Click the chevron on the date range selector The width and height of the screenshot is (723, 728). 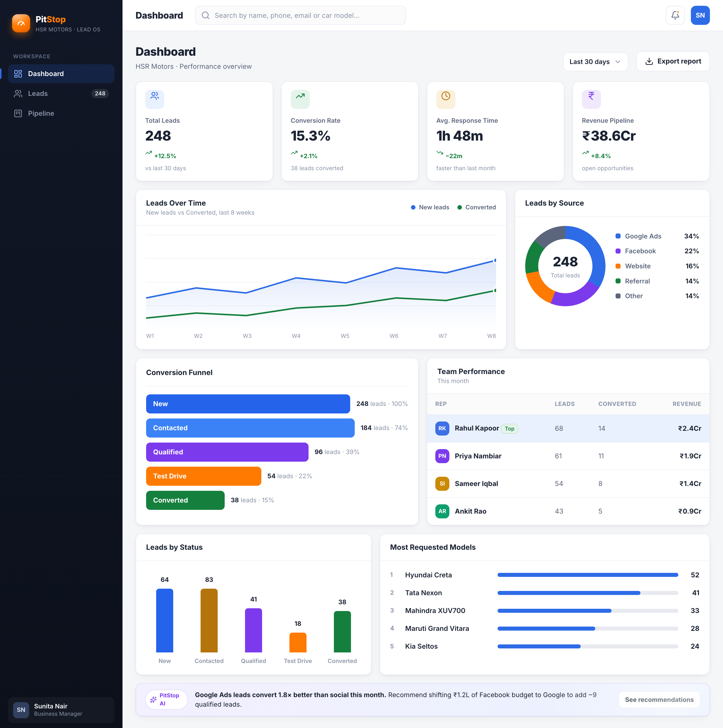click(x=618, y=62)
